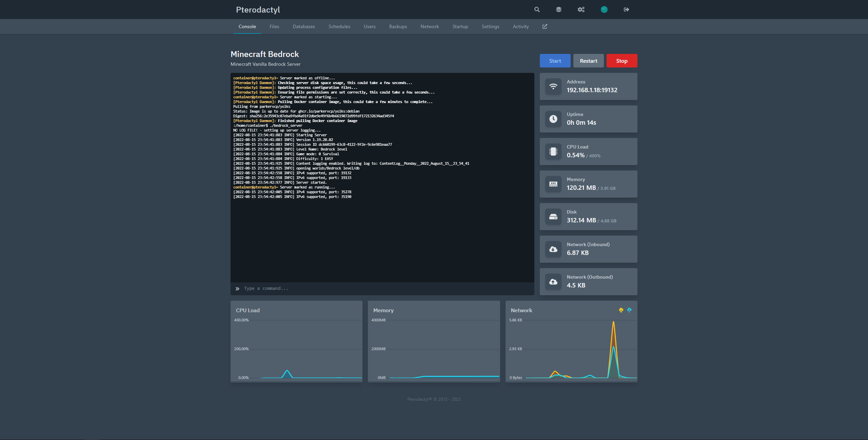The width and height of the screenshot is (868, 440).
Task: Restart the server
Action: point(588,61)
